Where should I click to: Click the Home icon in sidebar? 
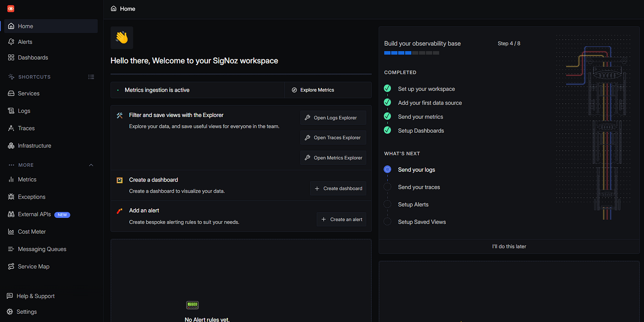tap(11, 26)
